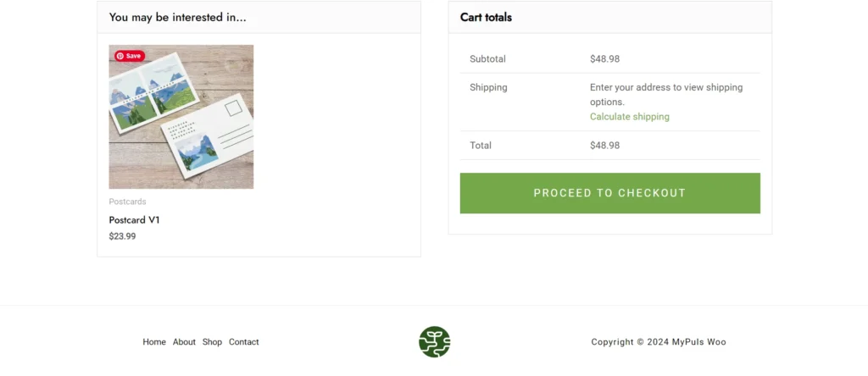Click the Subtotal row label
The image size is (868, 376).
click(x=487, y=59)
